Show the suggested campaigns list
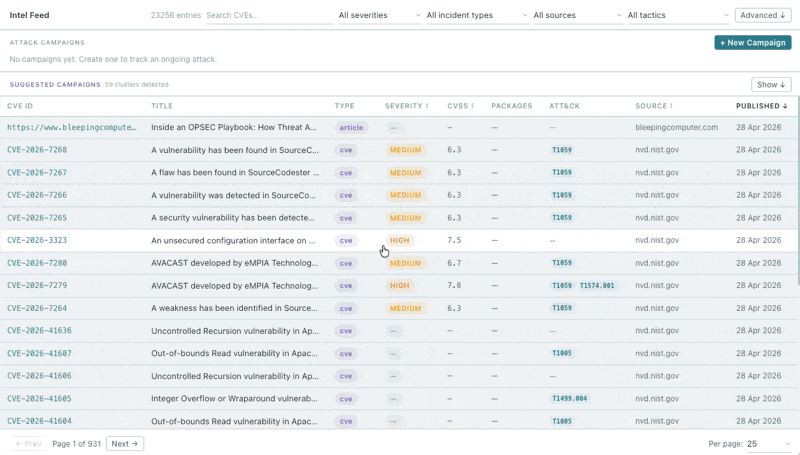This screenshot has height=455, width=800. [771, 85]
